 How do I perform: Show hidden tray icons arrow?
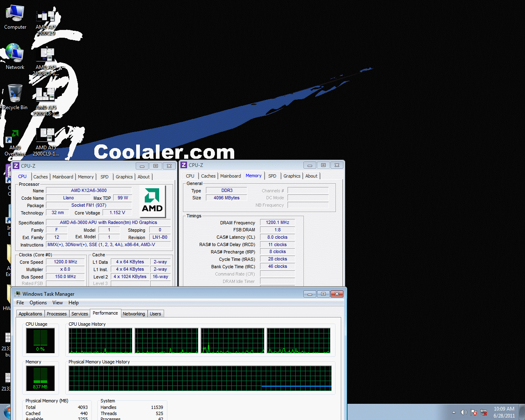pos(454,412)
